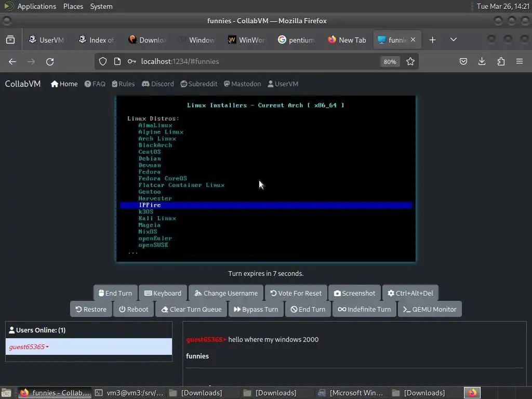Switch to the WinWorld tab

(247, 39)
